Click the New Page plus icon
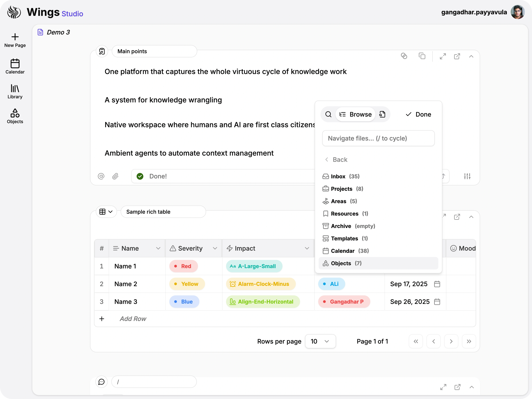This screenshot has width=532, height=399. [15, 37]
